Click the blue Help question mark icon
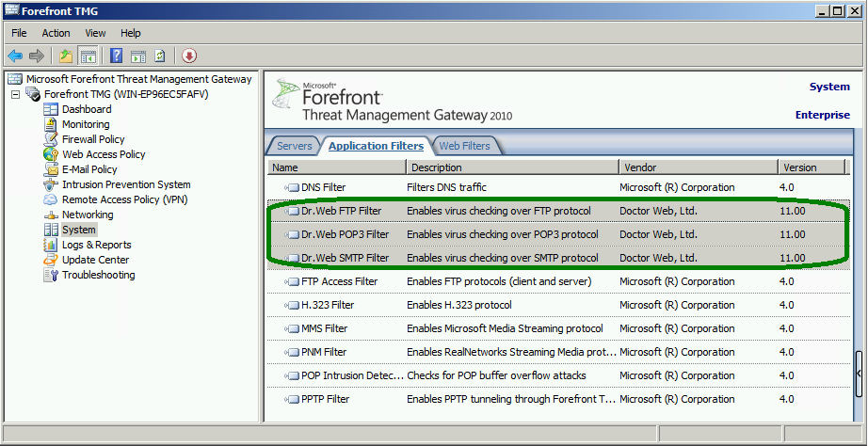The width and height of the screenshot is (868, 446). [116, 56]
